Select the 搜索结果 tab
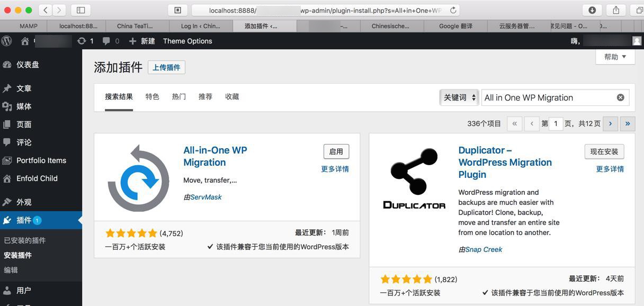644x306 pixels. tap(119, 97)
